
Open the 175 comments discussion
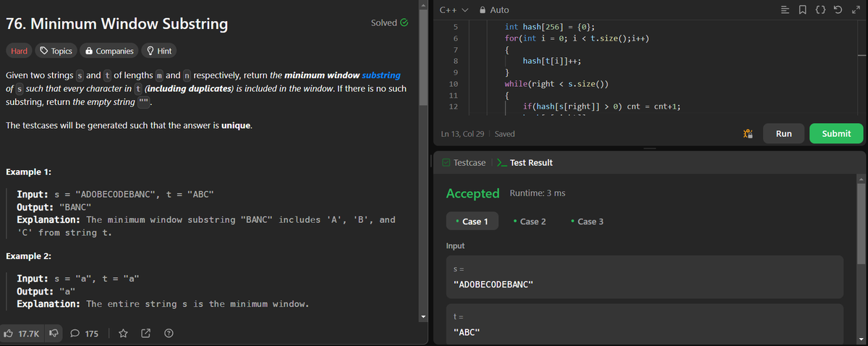tap(85, 334)
